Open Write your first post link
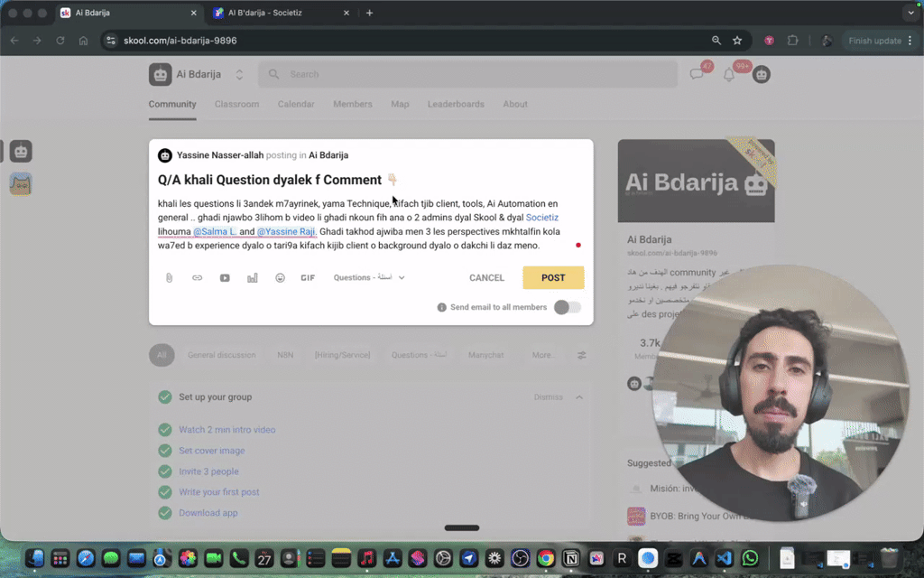 point(218,492)
